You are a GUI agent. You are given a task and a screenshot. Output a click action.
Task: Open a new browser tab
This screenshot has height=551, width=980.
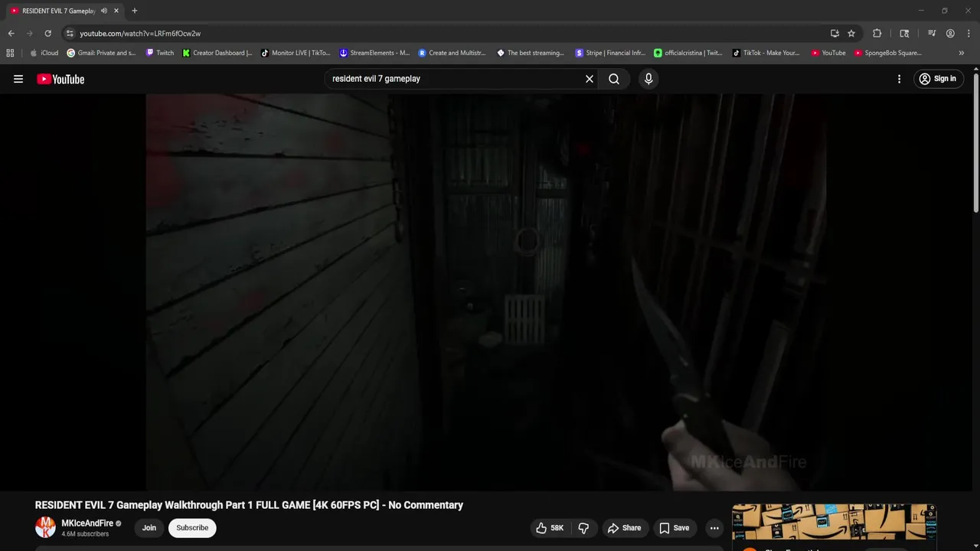tap(135, 11)
